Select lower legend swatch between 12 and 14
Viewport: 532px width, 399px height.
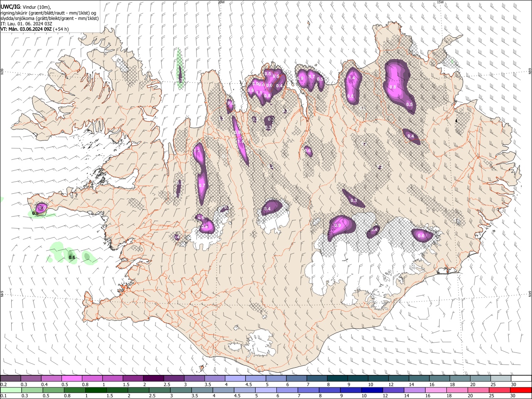click(x=393, y=390)
